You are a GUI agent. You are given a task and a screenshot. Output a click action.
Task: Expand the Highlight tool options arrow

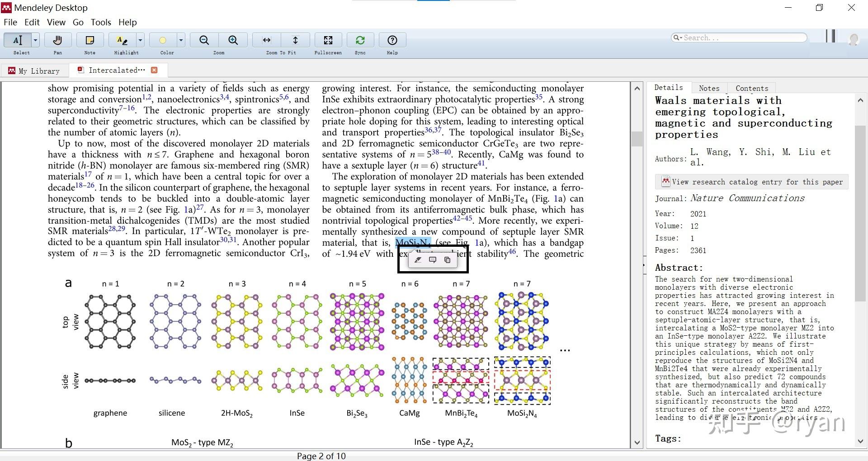tap(140, 40)
